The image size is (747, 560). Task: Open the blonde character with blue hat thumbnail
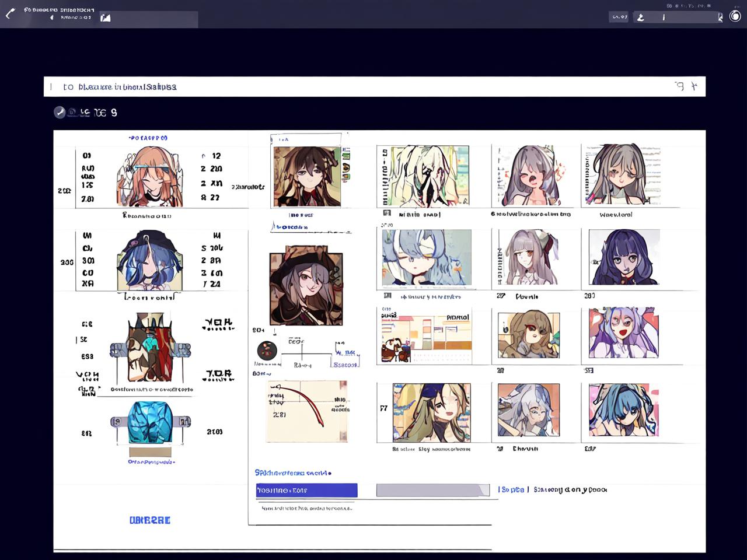(432, 412)
